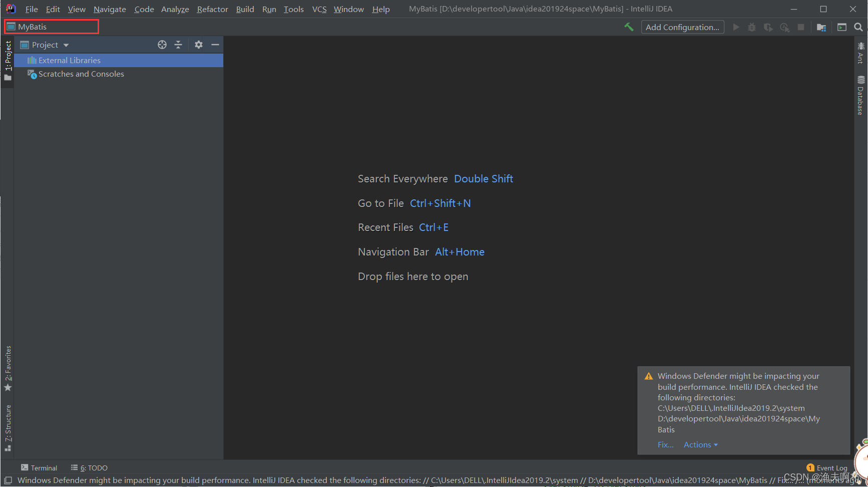Click Add Configuration... button

tap(682, 27)
